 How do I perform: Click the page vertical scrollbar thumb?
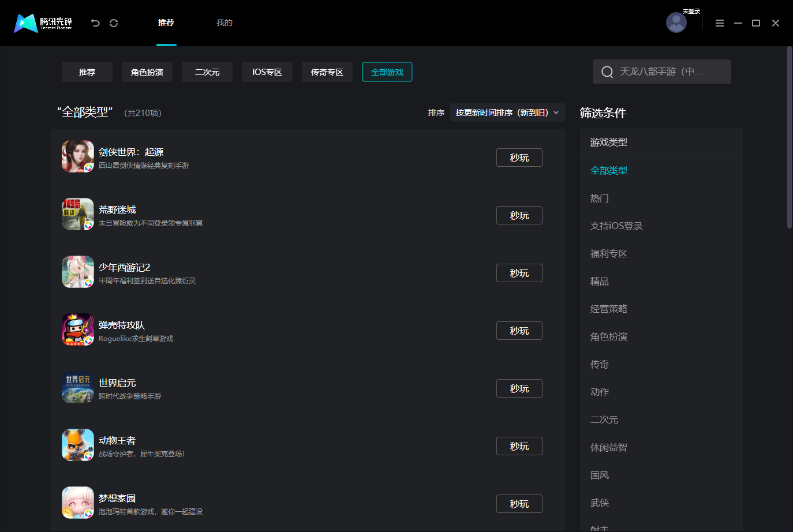[790, 137]
